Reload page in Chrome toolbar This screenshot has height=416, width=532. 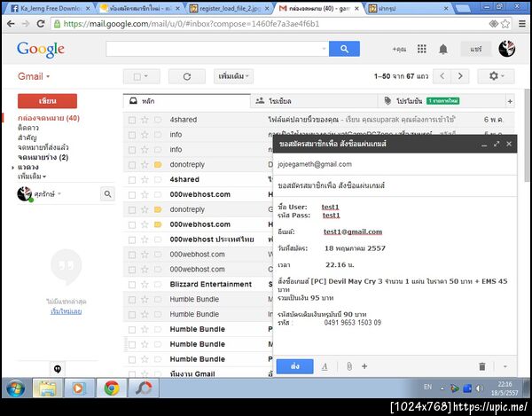(41, 24)
